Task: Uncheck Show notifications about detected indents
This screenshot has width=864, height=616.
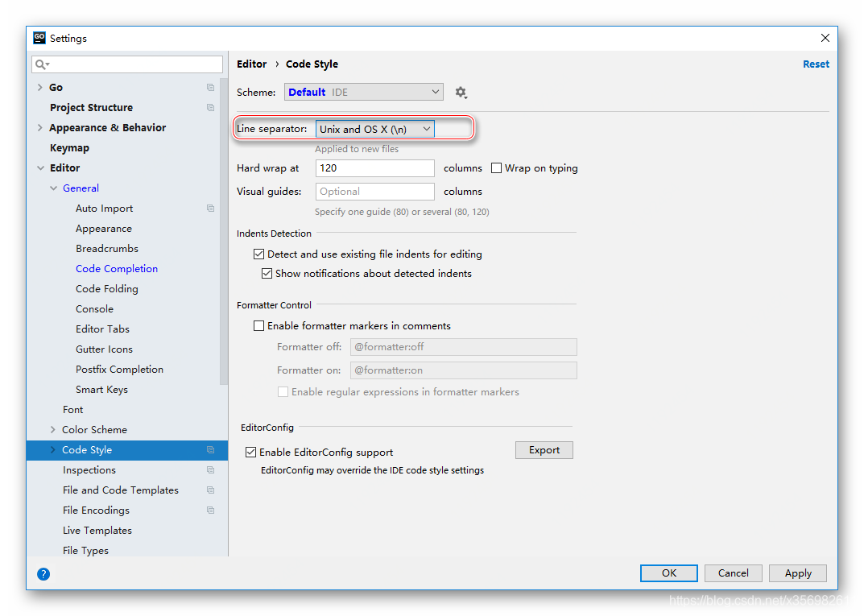Action: pos(267,273)
